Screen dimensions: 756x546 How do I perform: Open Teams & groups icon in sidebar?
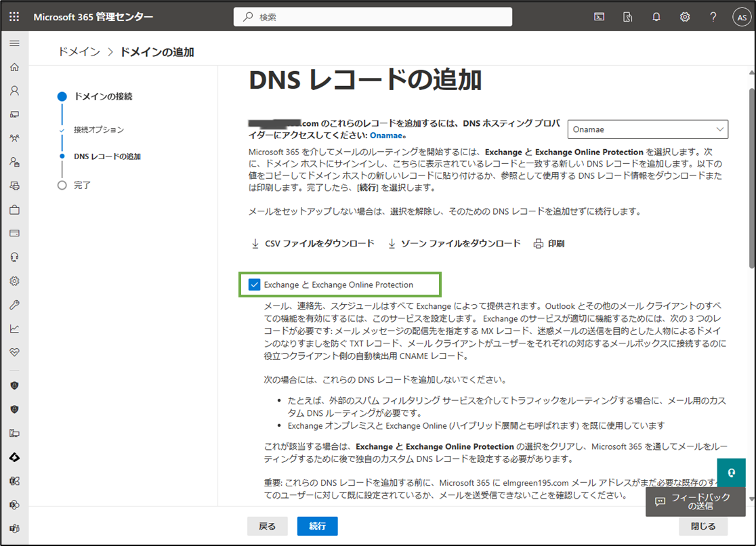pos(14,138)
